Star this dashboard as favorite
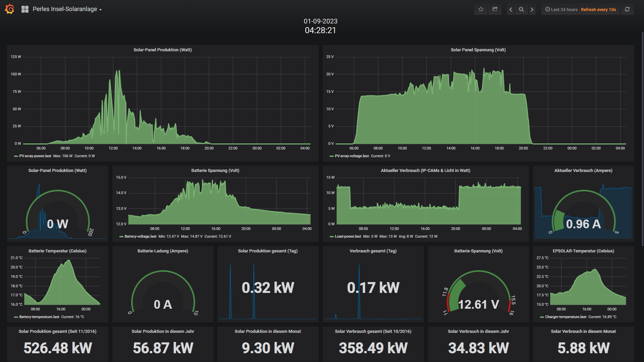Image resolution: width=644 pixels, height=362 pixels. (481, 9)
